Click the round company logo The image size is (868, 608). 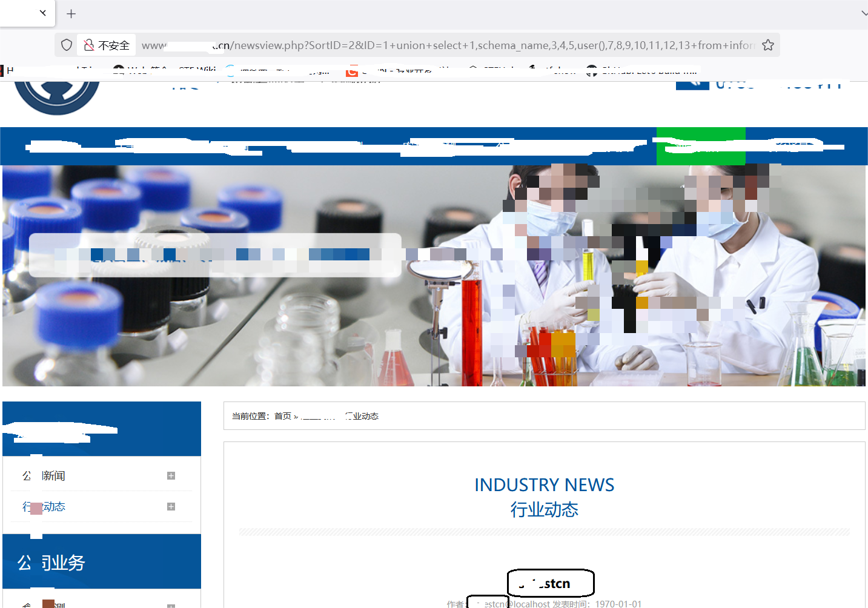click(x=57, y=97)
